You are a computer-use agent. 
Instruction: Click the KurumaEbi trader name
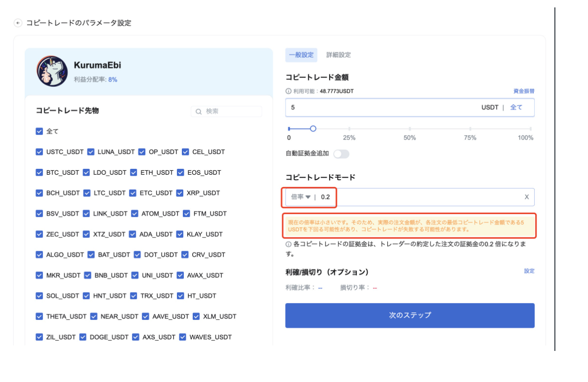[x=97, y=65]
